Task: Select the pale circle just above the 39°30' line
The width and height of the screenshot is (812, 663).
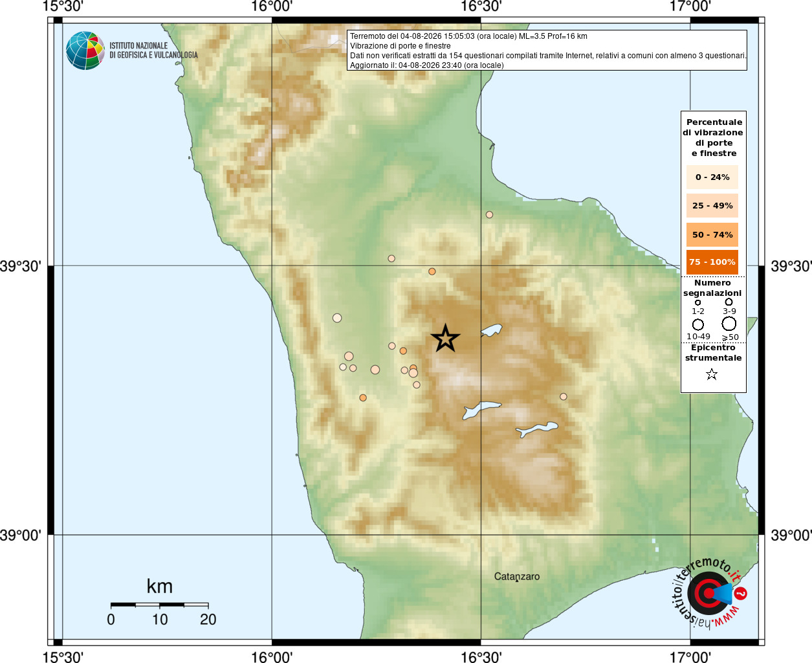Action: pos(391,258)
